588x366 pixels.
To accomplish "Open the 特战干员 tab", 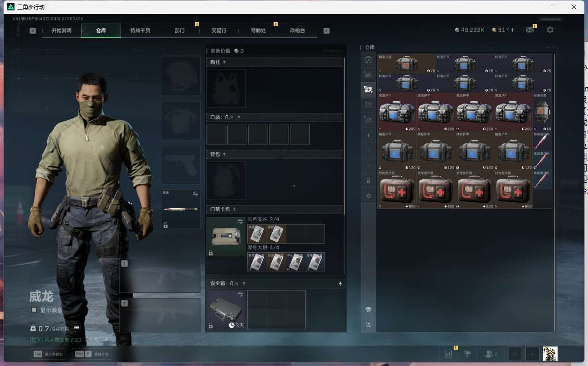I will pyautogui.click(x=140, y=30).
